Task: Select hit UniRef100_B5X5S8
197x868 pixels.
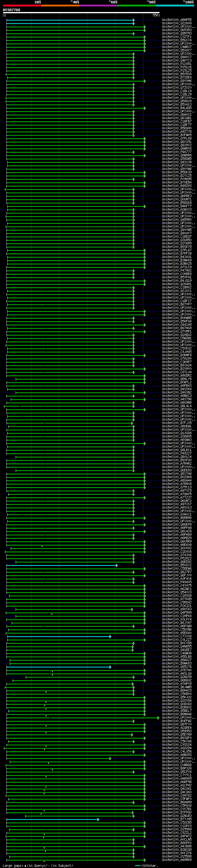Action: (177, 74)
